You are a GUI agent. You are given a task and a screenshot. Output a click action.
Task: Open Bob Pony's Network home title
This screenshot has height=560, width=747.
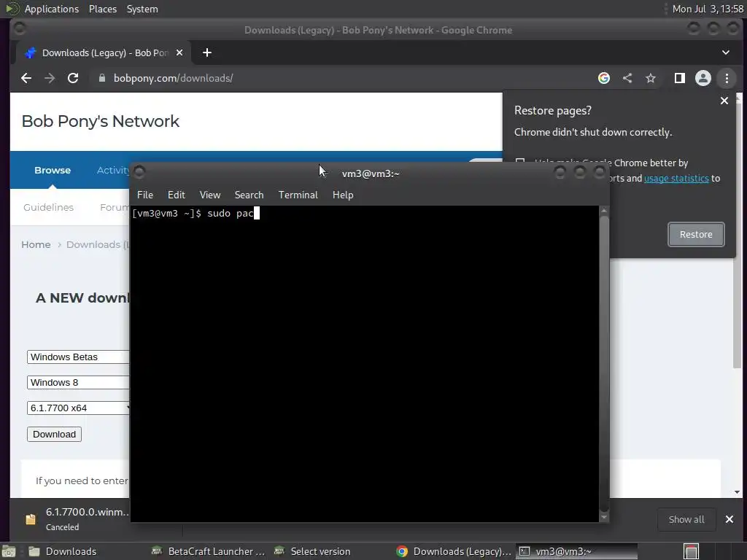tap(101, 121)
